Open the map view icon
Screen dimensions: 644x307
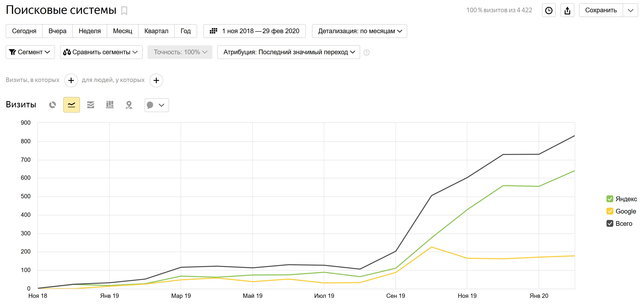point(129,105)
